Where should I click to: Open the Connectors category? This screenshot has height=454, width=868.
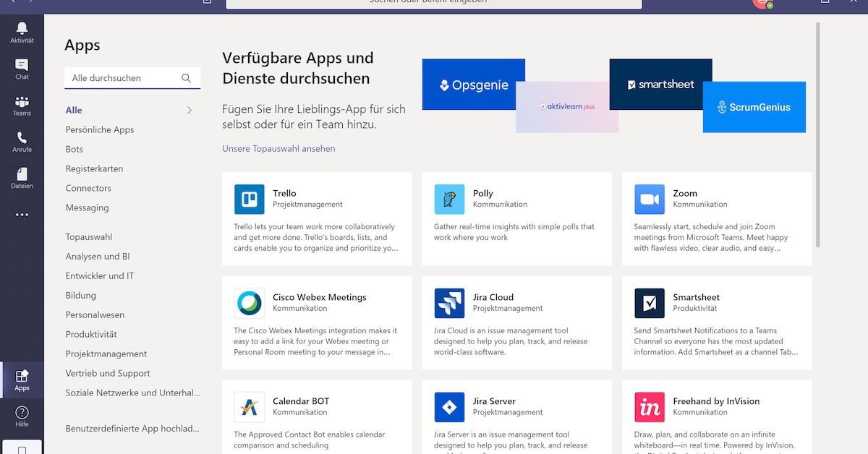(x=88, y=189)
